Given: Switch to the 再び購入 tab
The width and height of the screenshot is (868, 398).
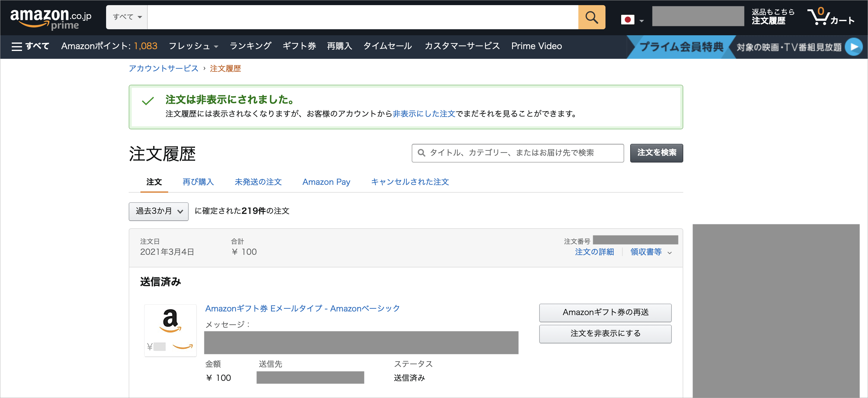Looking at the screenshot, I should point(198,182).
